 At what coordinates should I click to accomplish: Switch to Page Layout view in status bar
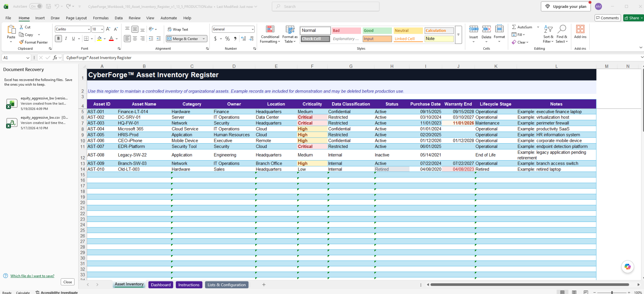coord(574,292)
